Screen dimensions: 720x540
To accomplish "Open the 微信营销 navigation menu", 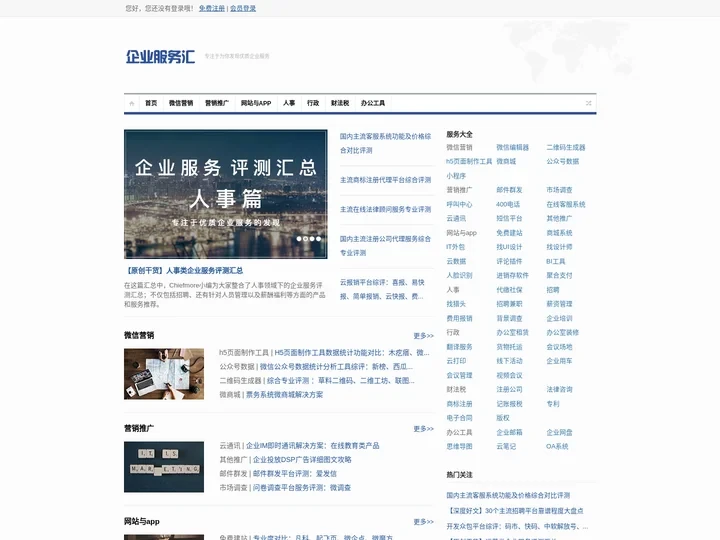I will 181,103.
